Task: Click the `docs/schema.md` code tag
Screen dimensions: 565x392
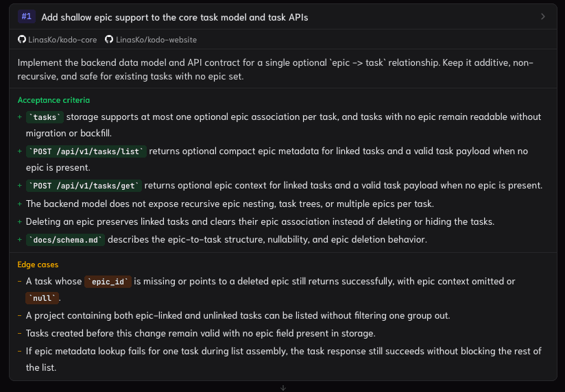Action: tap(65, 240)
